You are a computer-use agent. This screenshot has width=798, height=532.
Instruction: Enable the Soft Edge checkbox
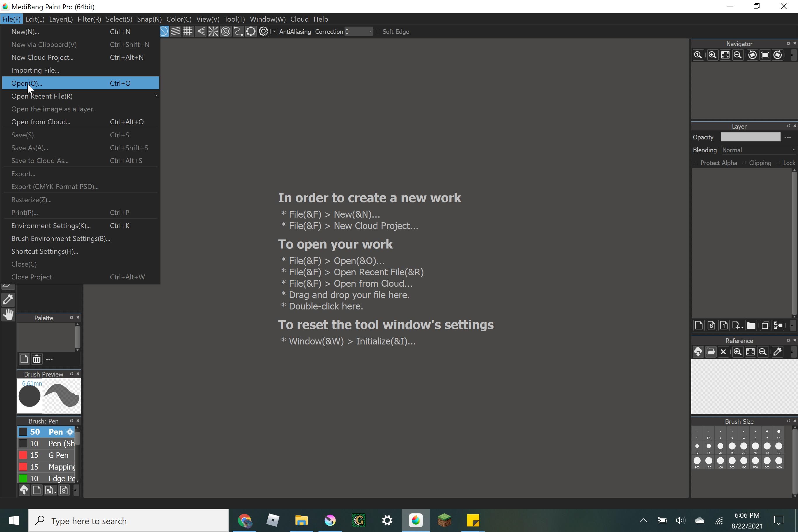pyautogui.click(x=378, y=32)
